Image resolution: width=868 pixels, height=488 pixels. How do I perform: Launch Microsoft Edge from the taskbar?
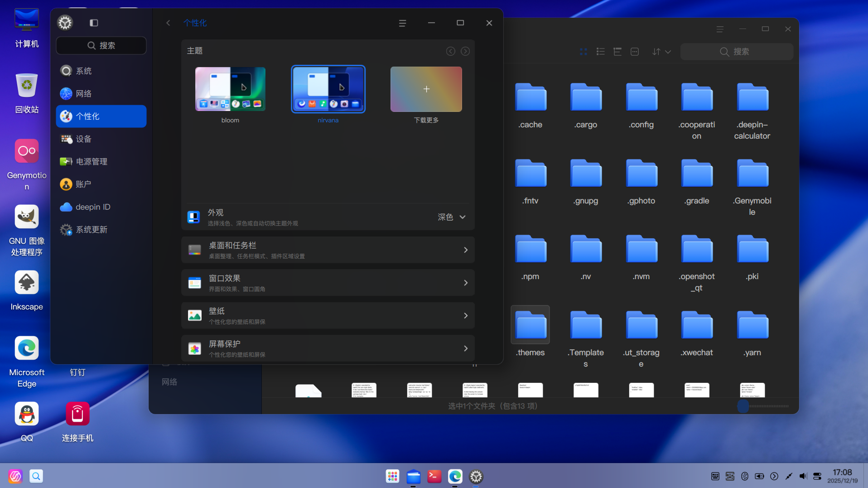(455, 476)
